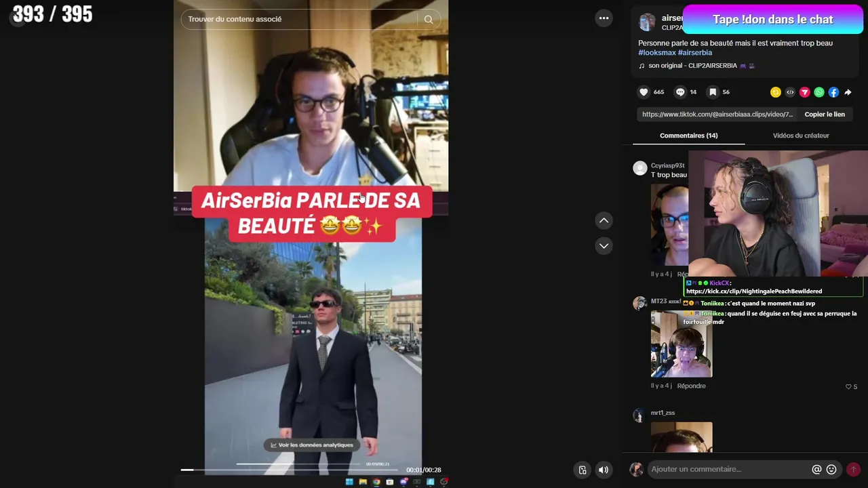Open the three-dots more options menu
This screenshot has height=488, width=868.
coord(604,18)
